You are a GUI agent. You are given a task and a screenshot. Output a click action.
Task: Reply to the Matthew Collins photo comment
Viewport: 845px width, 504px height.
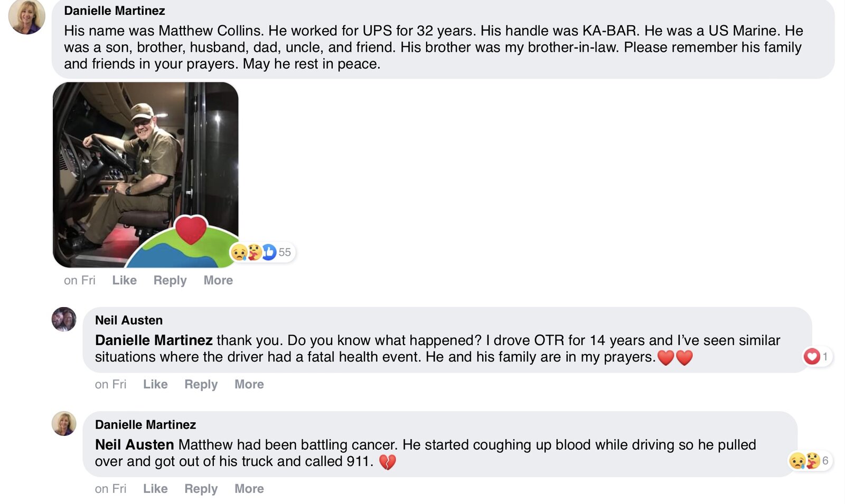(x=170, y=280)
